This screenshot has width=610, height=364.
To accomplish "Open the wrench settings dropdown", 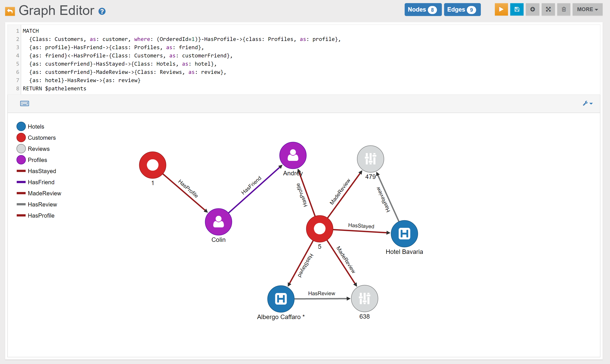I will (x=588, y=103).
